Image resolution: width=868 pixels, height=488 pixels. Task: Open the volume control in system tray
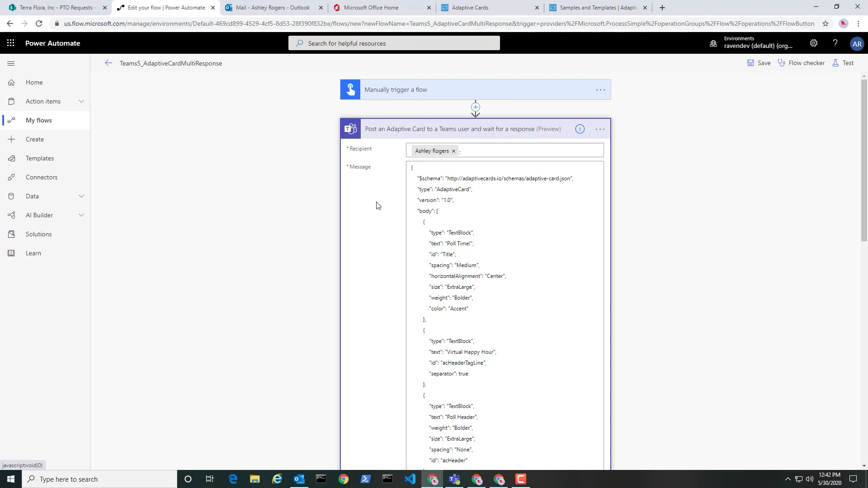[x=809, y=479]
